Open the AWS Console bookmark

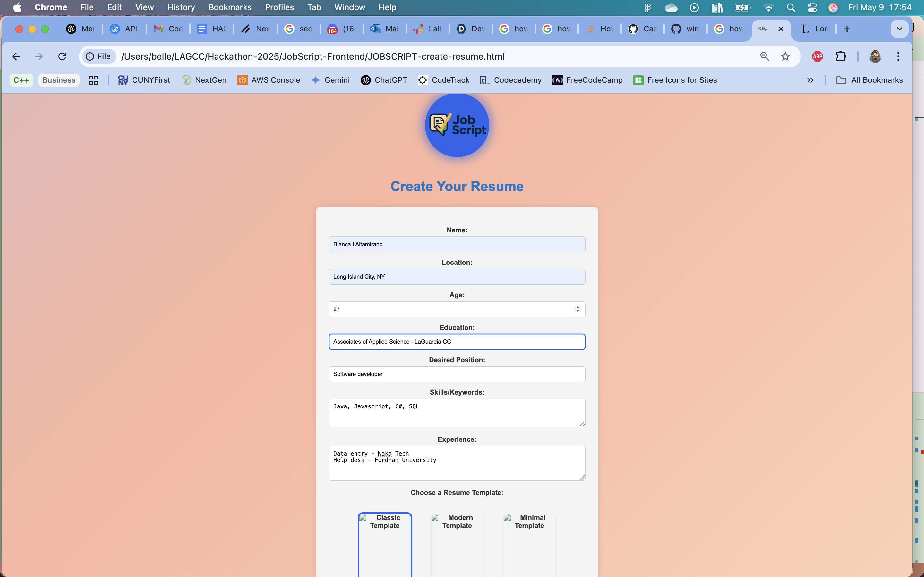269,80
